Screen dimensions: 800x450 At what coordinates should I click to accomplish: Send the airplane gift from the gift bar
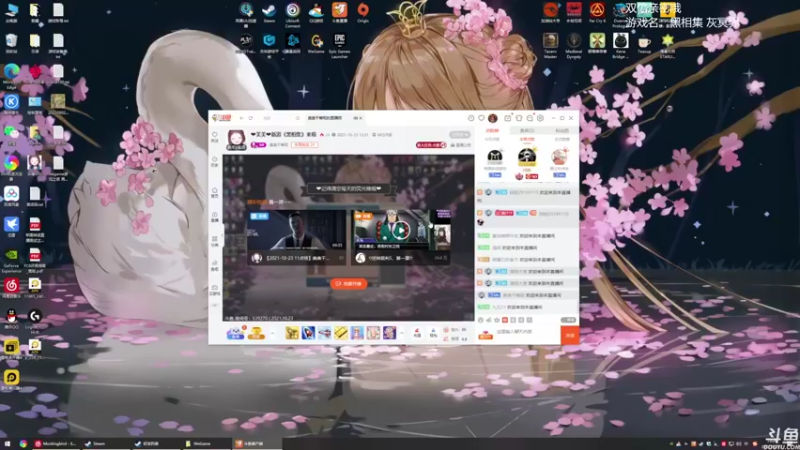(324, 333)
